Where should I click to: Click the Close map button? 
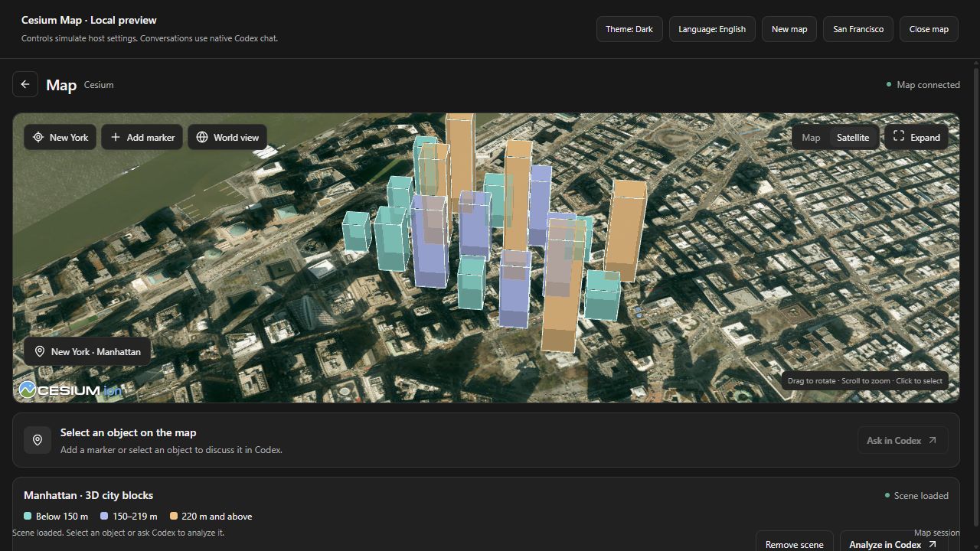click(929, 29)
